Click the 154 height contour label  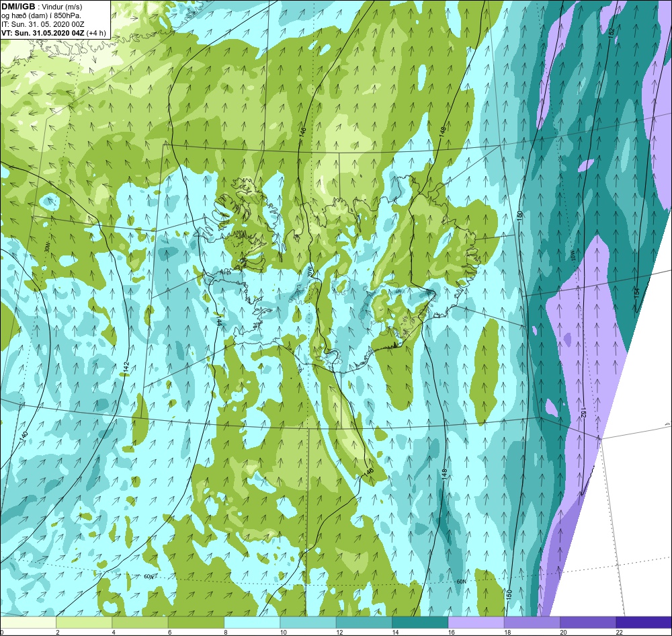[637, 293]
